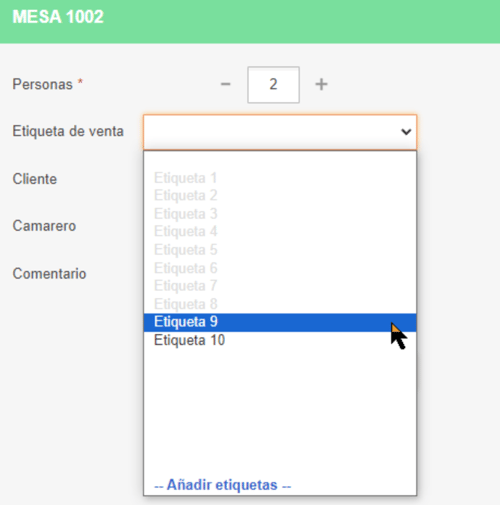Open the Añadir etiquetas link
500x505 pixels.
pos(223,485)
